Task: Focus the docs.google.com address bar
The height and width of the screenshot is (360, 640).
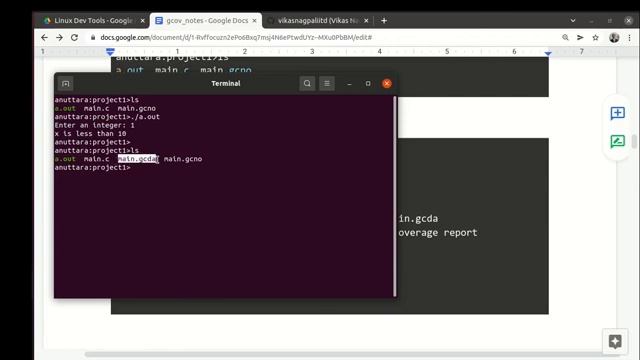Action: pyautogui.click(x=236, y=37)
